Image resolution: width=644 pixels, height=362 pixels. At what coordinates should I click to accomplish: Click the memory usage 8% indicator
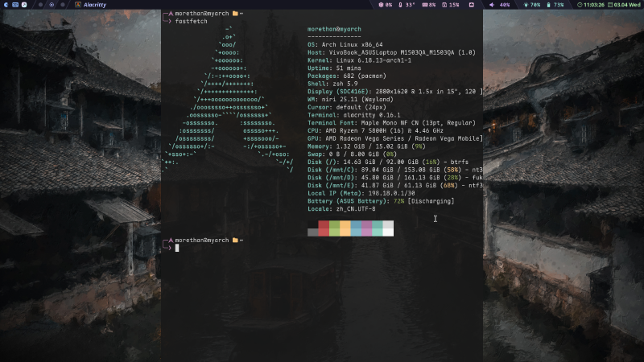click(x=429, y=5)
